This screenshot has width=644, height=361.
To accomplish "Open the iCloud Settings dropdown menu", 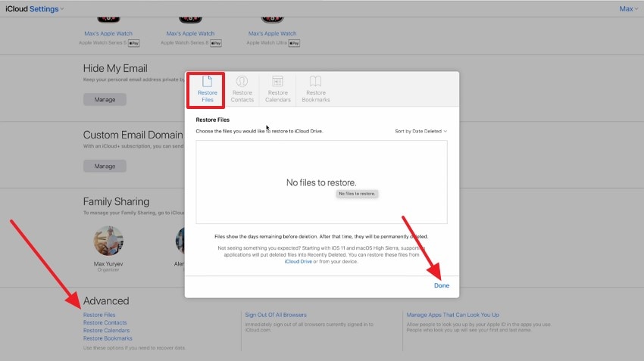I will 35,8.
